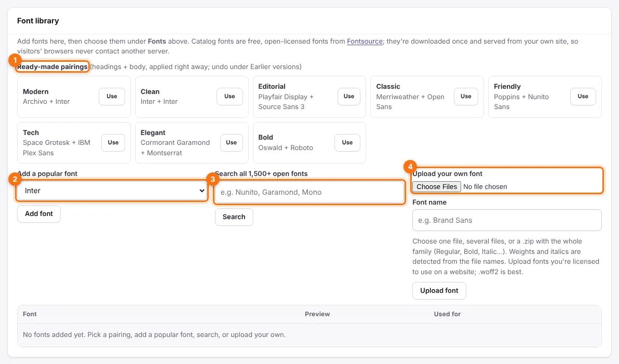Apply the Modern Archivo + Inter pairing
This screenshot has height=364, width=619.
pyautogui.click(x=112, y=97)
